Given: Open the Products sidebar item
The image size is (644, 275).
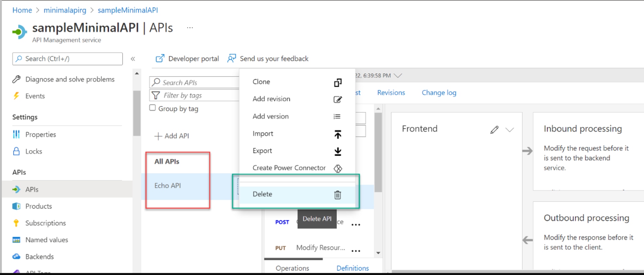Looking at the screenshot, I should [39, 206].
